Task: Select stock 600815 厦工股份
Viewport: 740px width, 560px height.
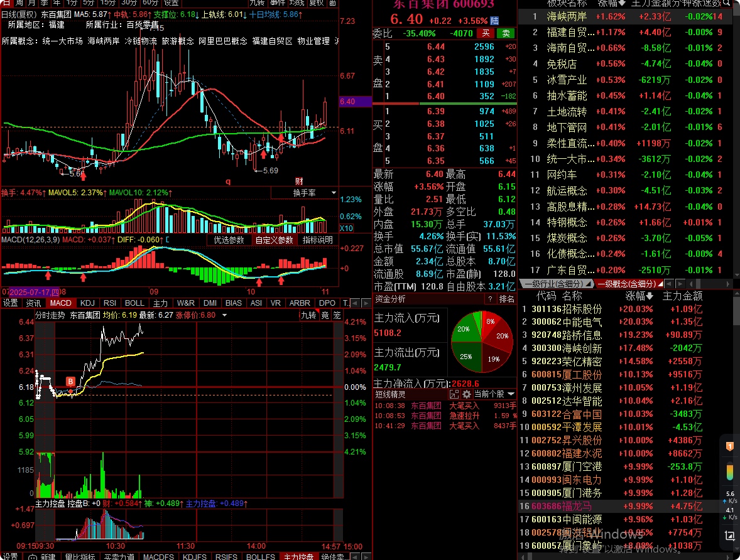Action: tap(626, 375)
